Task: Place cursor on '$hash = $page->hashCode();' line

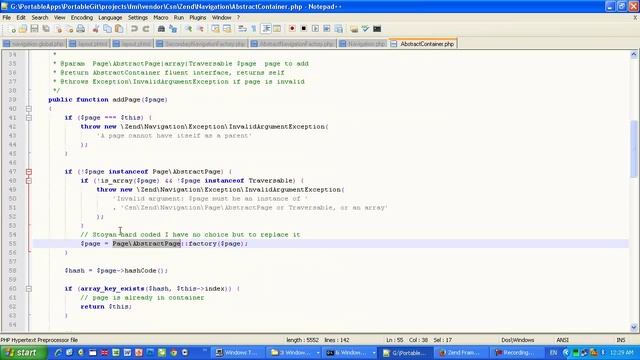Action: 116,271
